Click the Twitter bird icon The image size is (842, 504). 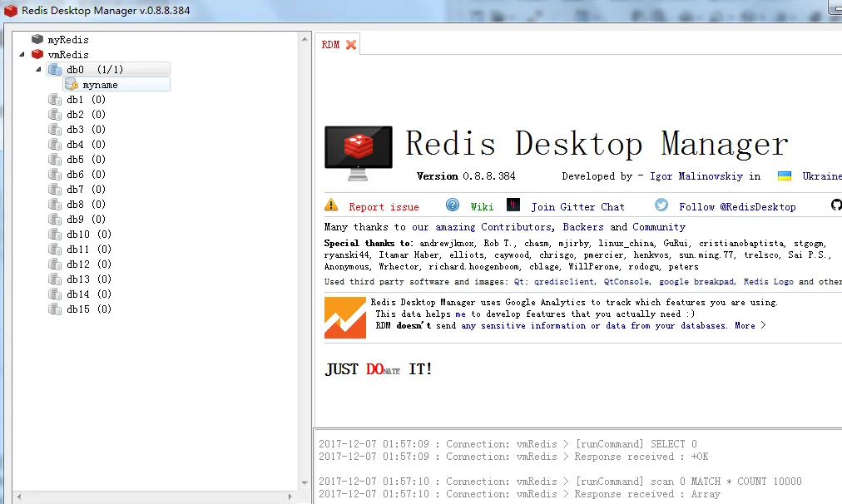[x=661, y=205]
